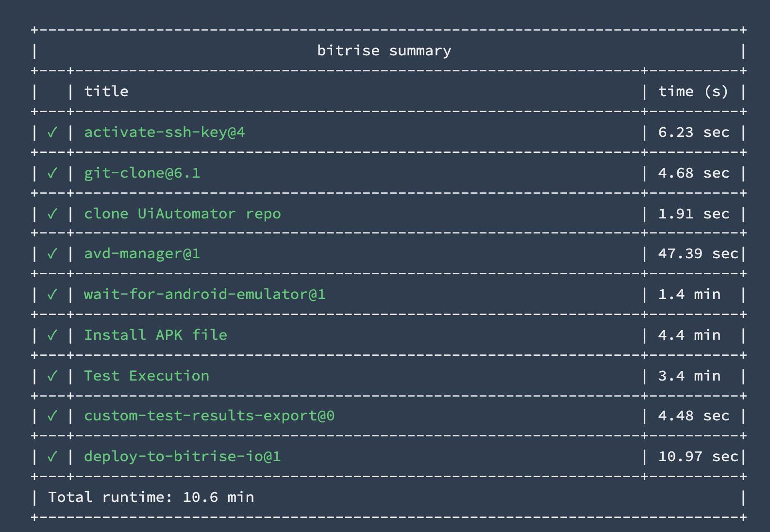
Task: Click the green checkmark beside avd-manager@1
Action: pyautogui.click(x=52, y=253)
